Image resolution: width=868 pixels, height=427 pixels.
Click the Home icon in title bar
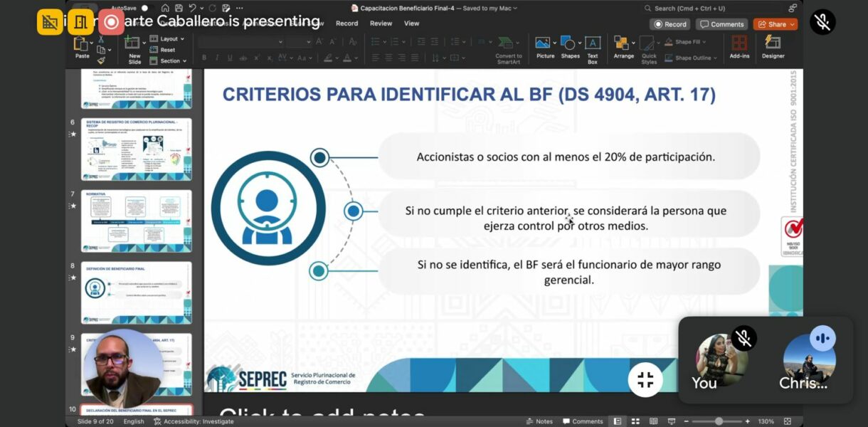click(165, 8)
